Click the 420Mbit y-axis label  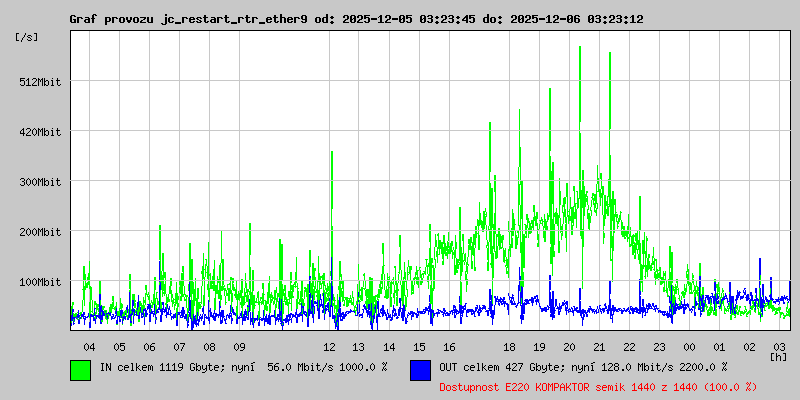pyautogui.click(x=41, y=132)
